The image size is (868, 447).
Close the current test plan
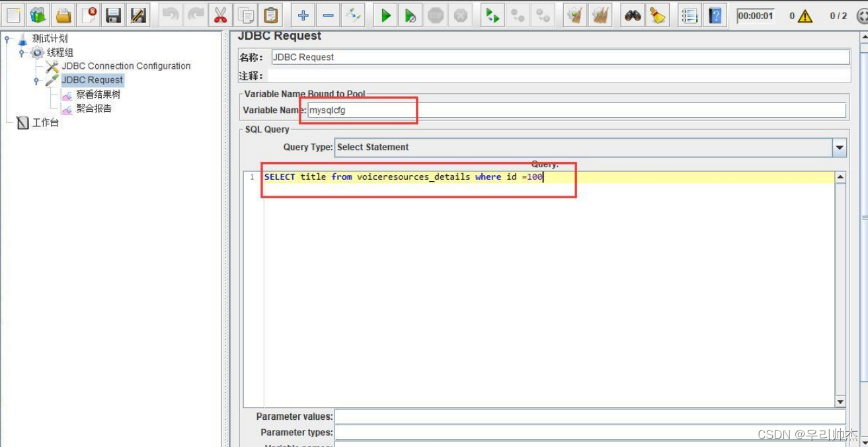tap(89, 15)
